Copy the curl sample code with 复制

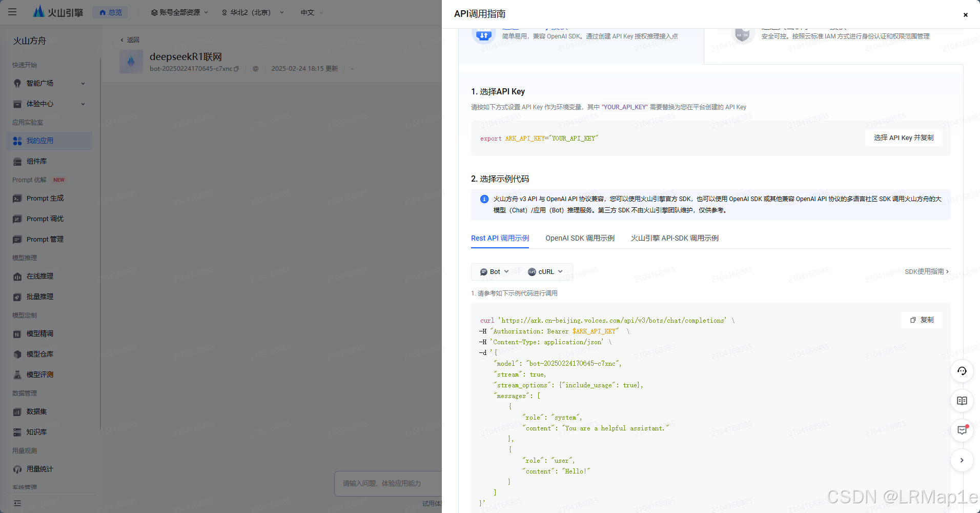coord(922,320)
